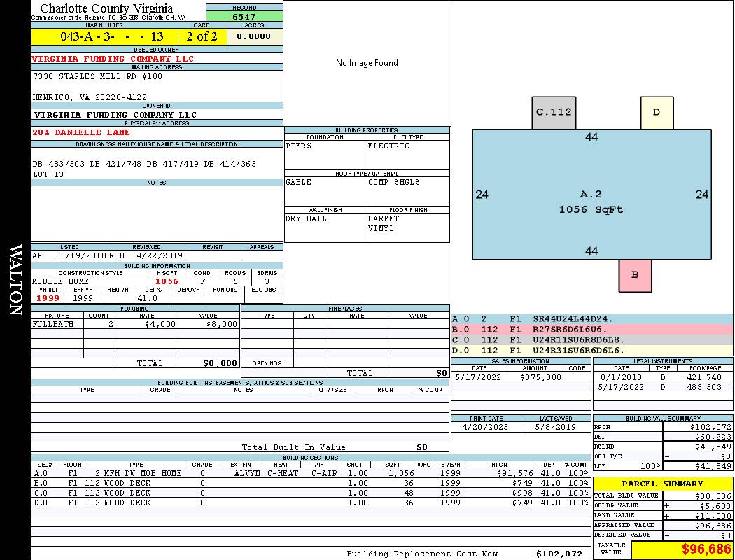
Task: Select the 204 Danielle Lane physical address
Action: pos(81,132)
